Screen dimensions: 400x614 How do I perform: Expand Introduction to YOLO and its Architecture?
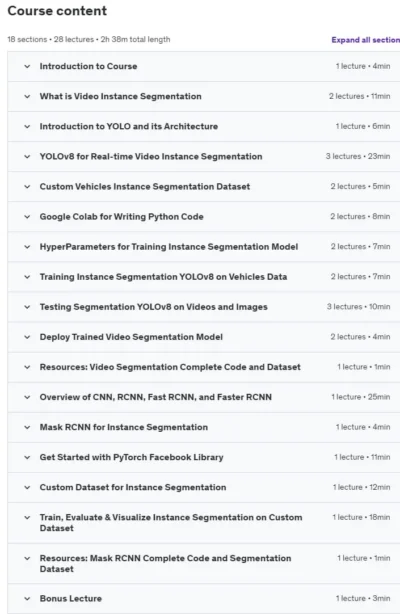click(x=204, y=126)
